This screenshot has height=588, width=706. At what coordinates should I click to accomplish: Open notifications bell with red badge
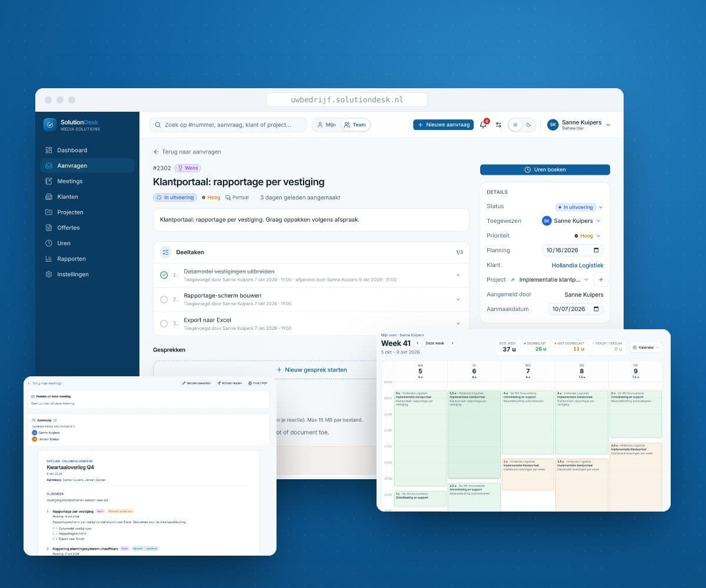click(x=484, y=125)
